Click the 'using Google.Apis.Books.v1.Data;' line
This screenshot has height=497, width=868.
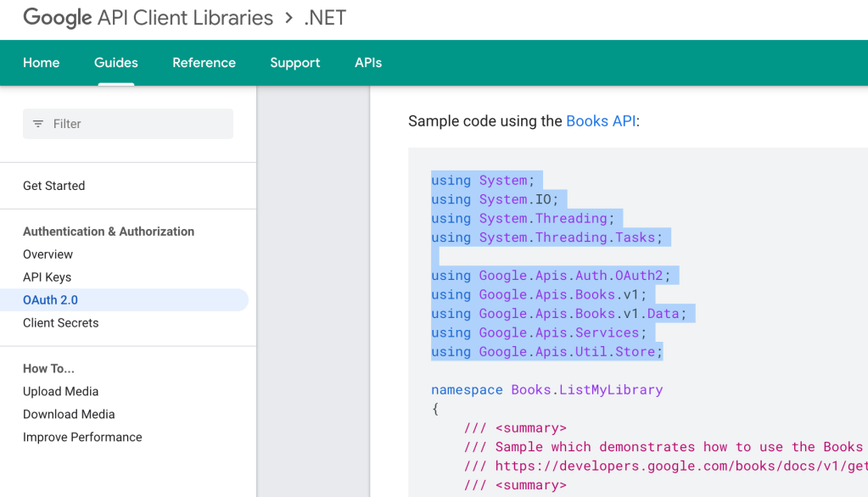558,314
